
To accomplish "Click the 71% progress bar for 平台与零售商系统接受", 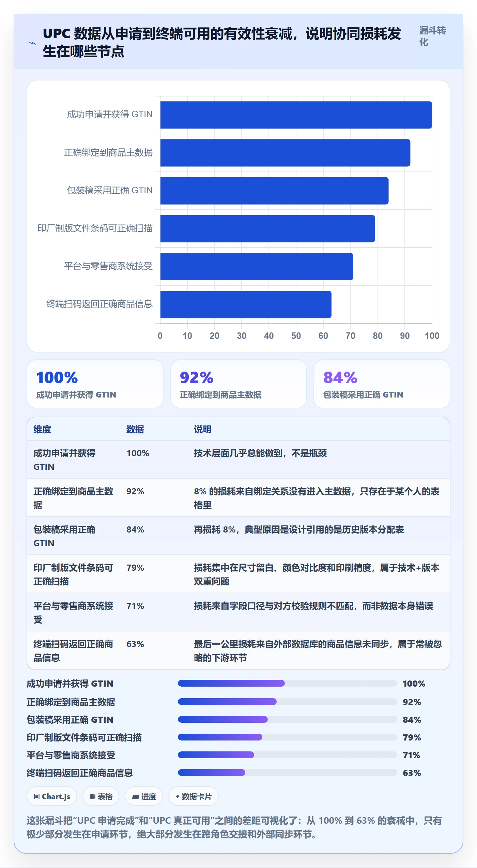I will click(288, 755).
